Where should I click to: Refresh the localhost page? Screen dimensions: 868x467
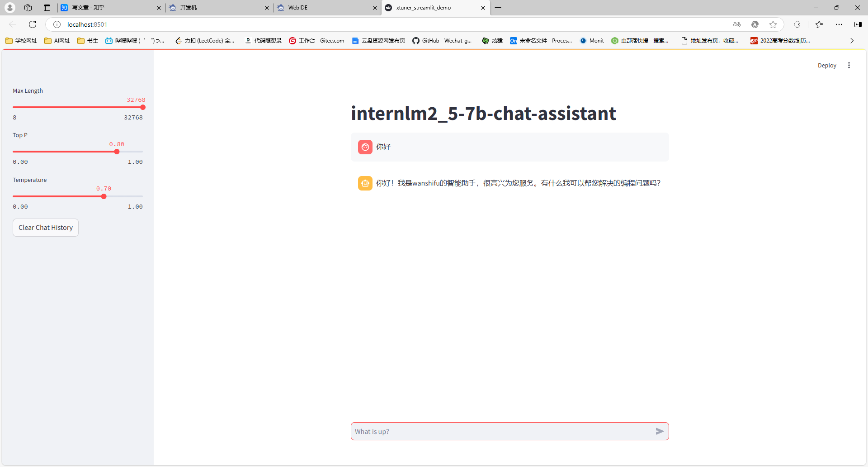point(33,24)
